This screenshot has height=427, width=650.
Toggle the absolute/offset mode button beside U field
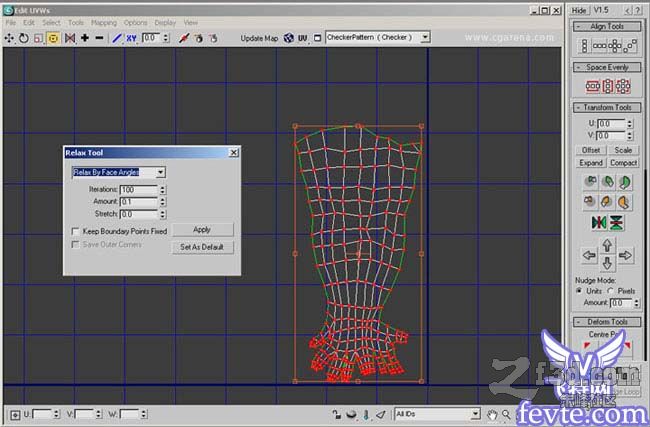pyautogui.click(x=15, y=414)
